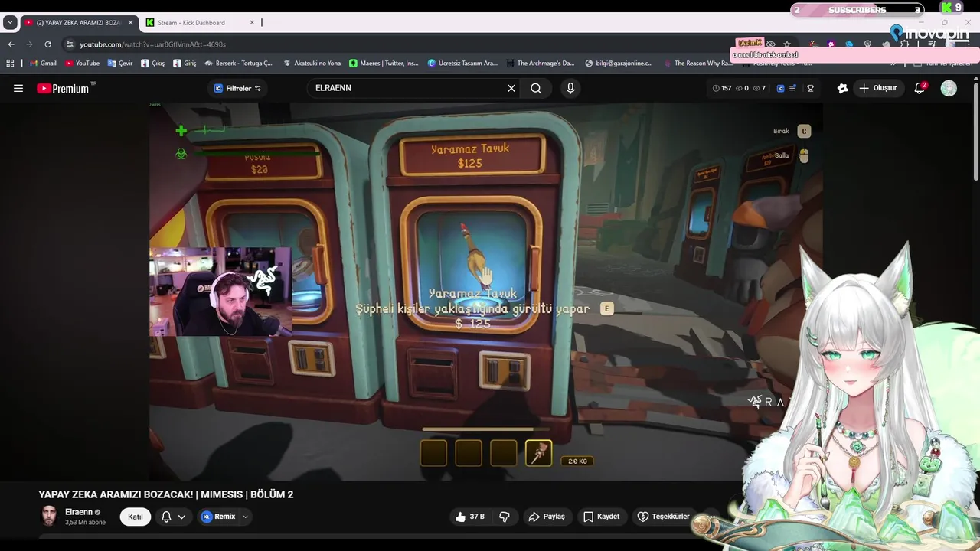View site information icon in address bar
This screenshot has height=551, width=980.
click(x=70, y=44)
